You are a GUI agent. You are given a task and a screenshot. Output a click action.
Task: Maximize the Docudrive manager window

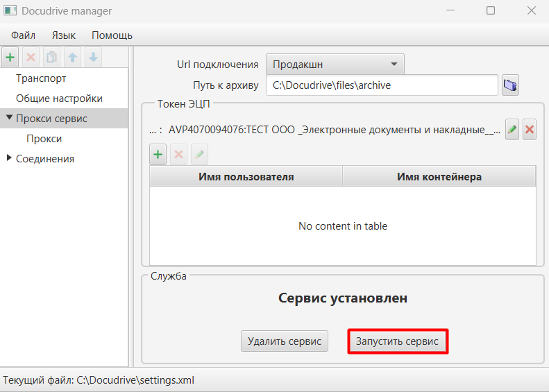point(491,10)
